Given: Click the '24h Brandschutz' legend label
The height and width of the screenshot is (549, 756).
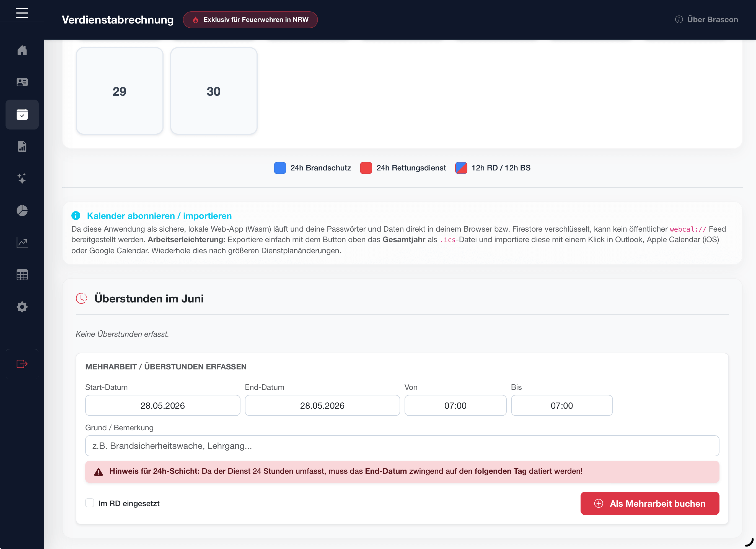Looking at the screenshot, I should click(x=321, y=168).
